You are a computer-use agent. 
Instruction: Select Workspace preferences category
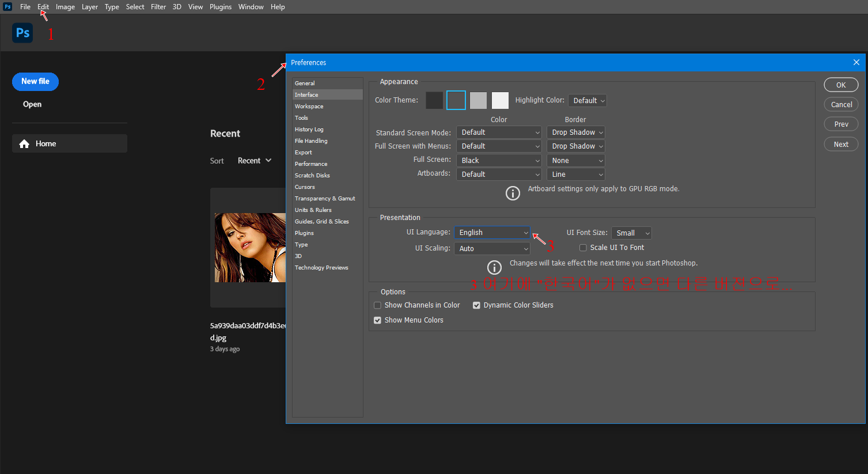click(327, 106)
